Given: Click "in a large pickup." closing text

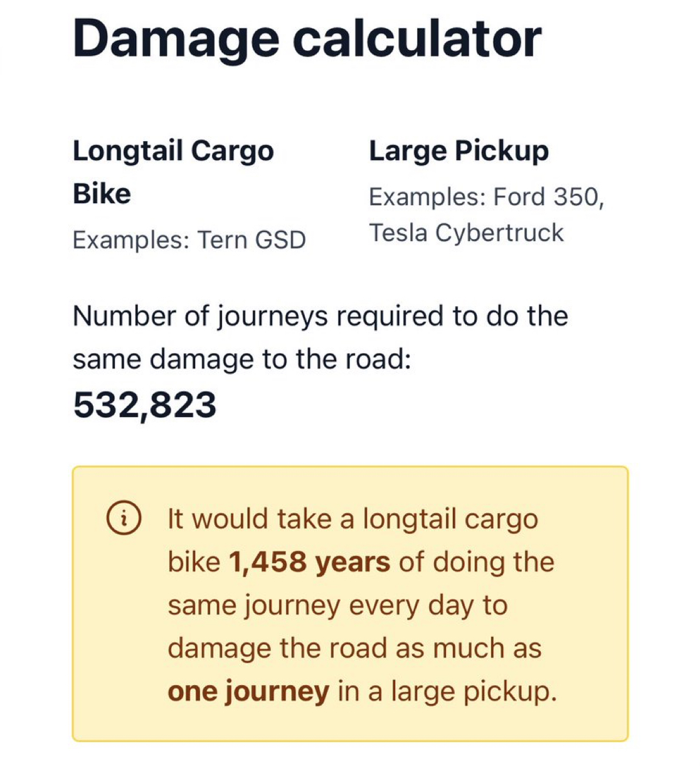Looking at the screenshot, I should point(447,691).
